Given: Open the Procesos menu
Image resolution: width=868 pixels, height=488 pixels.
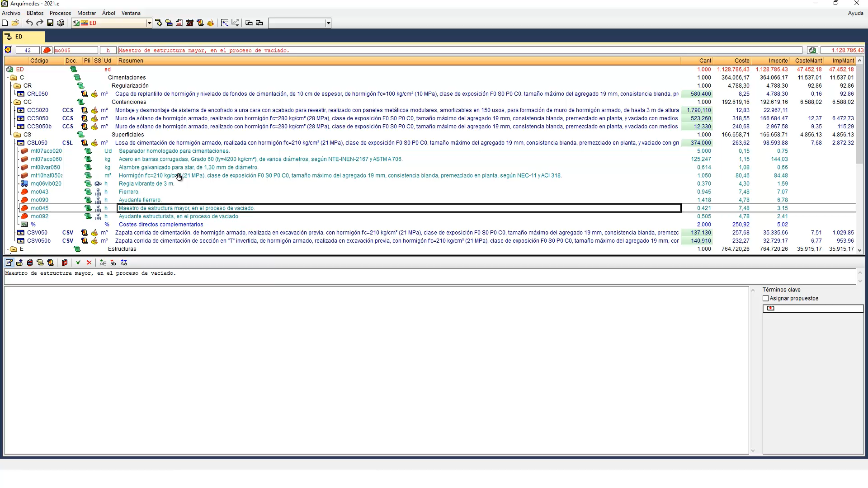Looking at the screenshot, I should [x=60, y=13].
